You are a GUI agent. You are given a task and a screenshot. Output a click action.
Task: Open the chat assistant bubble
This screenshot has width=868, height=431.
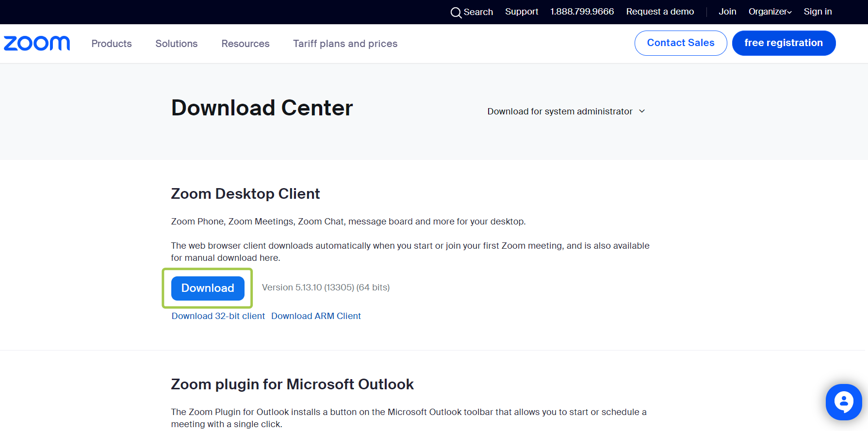[844, 402]
